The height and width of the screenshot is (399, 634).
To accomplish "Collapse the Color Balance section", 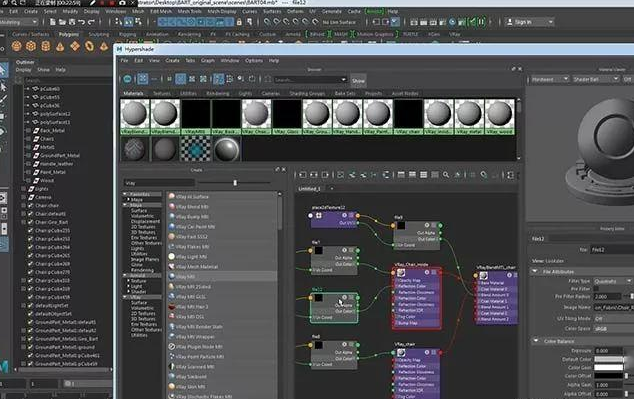I will 535,341.
